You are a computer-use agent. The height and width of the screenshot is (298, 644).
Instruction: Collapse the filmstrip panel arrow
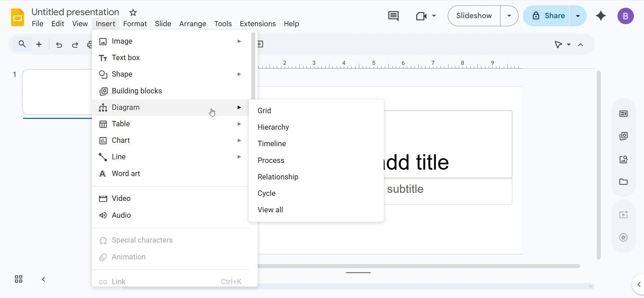point(44,279)
